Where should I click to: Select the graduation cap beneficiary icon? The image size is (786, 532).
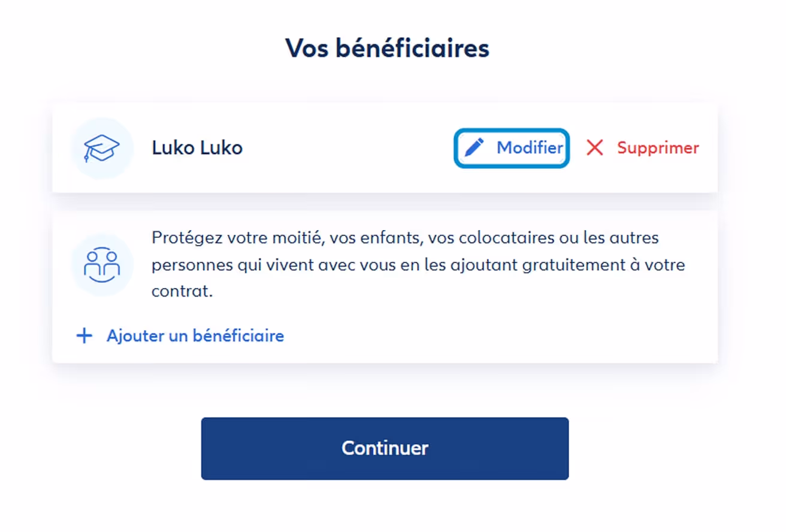(x=102, y=148)
